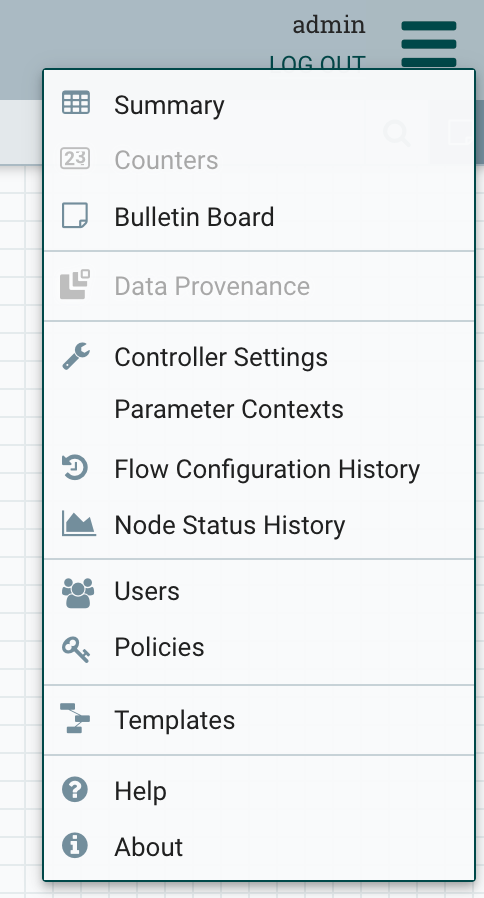Click the About info circle icon
Screen dimensions: 484x898
[75, 845]
